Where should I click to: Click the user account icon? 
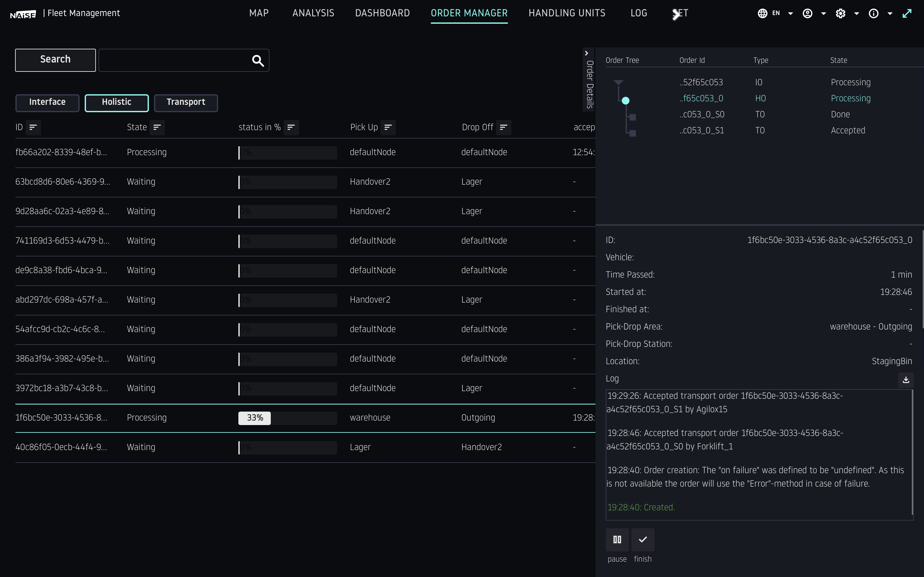click(807, 13)
